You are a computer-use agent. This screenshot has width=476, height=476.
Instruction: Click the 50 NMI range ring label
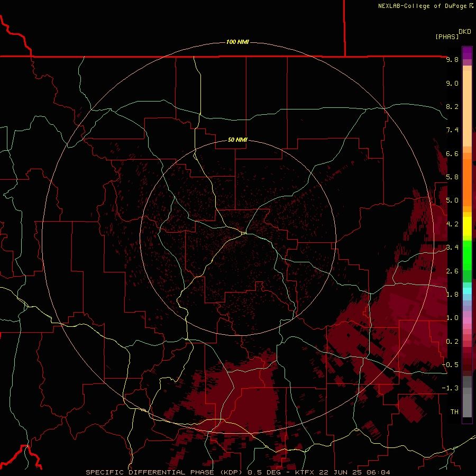pos(237,140)
